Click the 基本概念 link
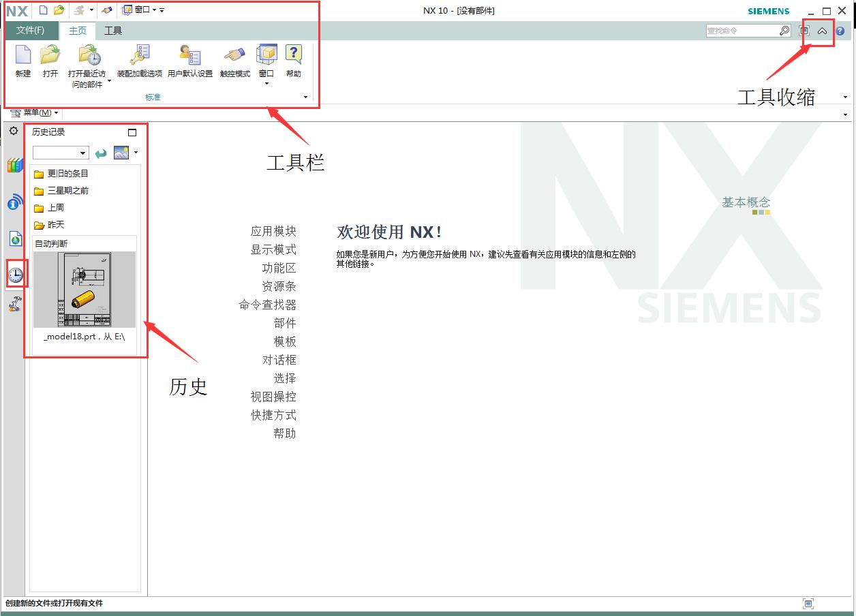856x616 pixels. tap(746, 202)
